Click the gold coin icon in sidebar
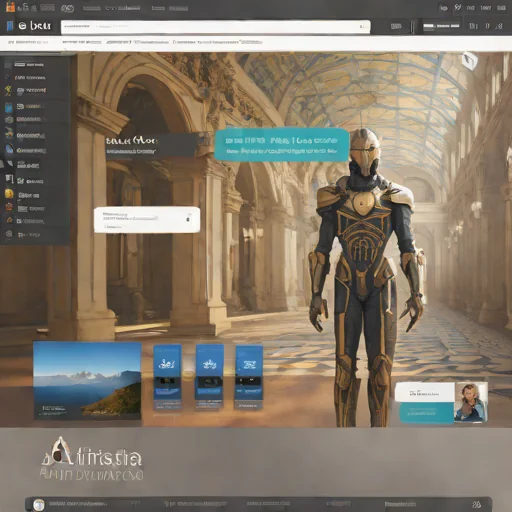Screen dimensions: 512x512 click(9, 194)
